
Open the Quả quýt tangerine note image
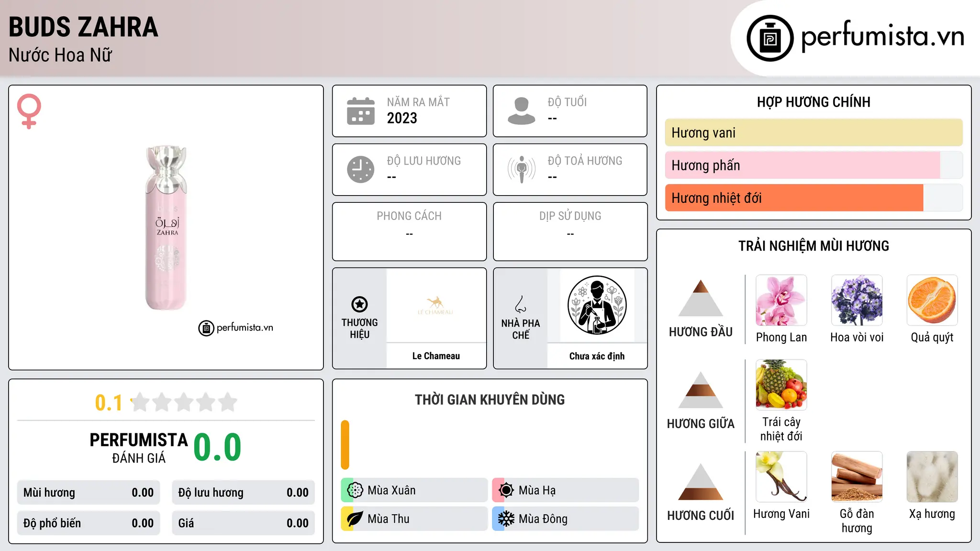pyautogui.click(x=932, y=300)
